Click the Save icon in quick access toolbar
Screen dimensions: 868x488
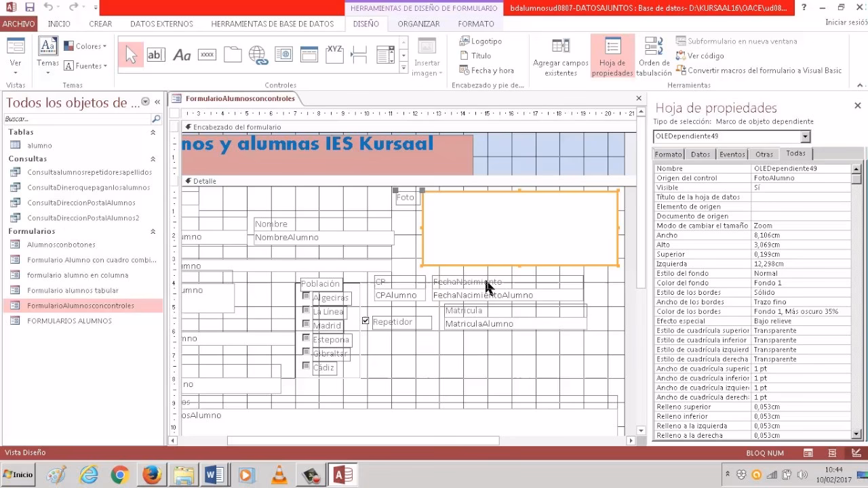coord(30,7)
